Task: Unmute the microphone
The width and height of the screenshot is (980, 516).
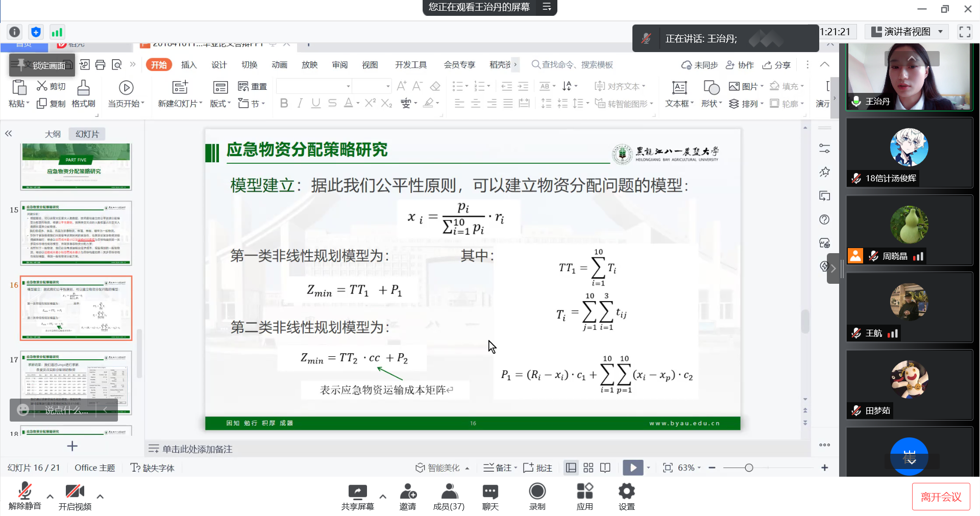Action: coord(24,492)
